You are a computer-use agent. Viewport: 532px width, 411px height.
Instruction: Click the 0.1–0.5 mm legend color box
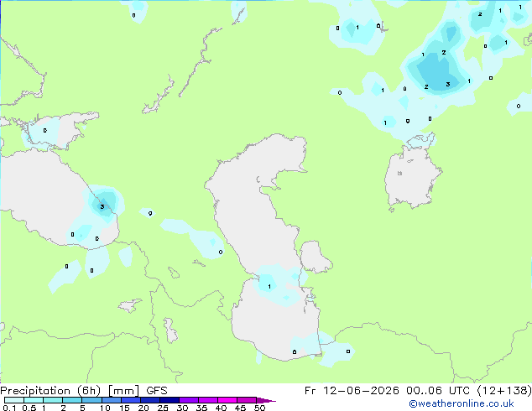pos(14,400)
